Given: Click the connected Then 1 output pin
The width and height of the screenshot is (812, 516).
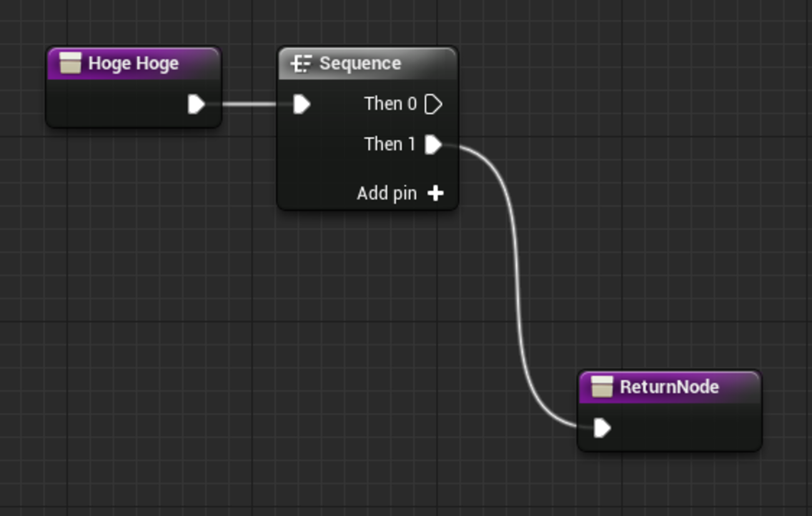Looking at the screenshot, I should point(433,145).
